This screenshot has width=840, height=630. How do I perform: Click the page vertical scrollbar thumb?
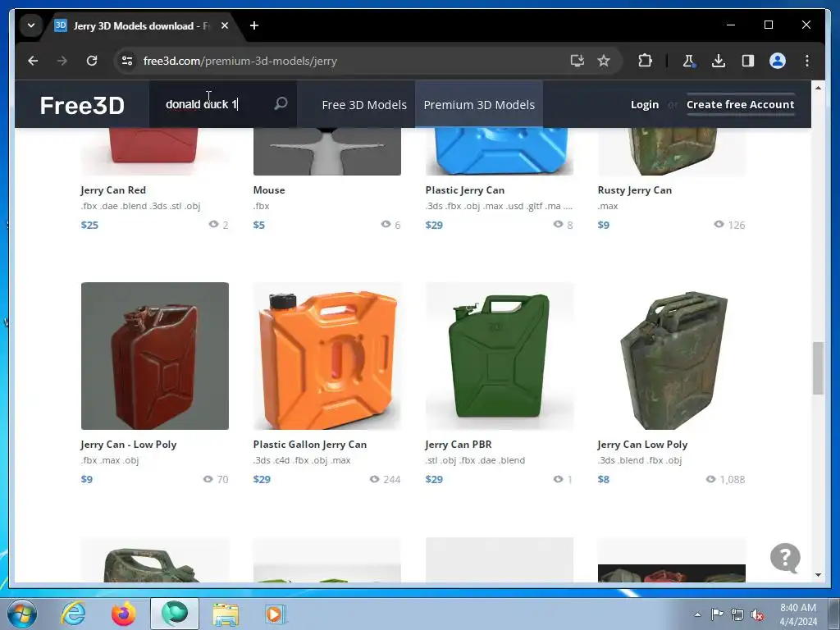(818, 368)
